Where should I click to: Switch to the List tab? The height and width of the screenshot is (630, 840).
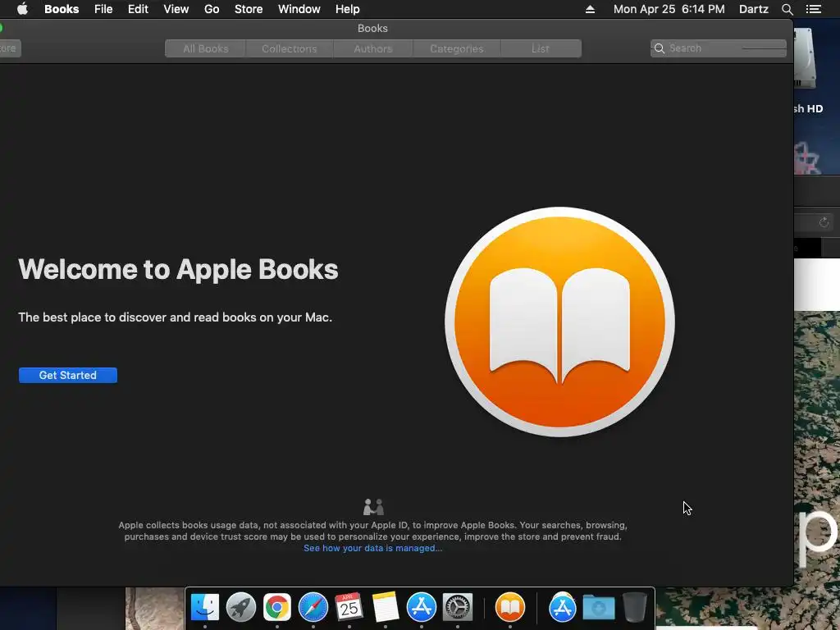click(541, 48)
